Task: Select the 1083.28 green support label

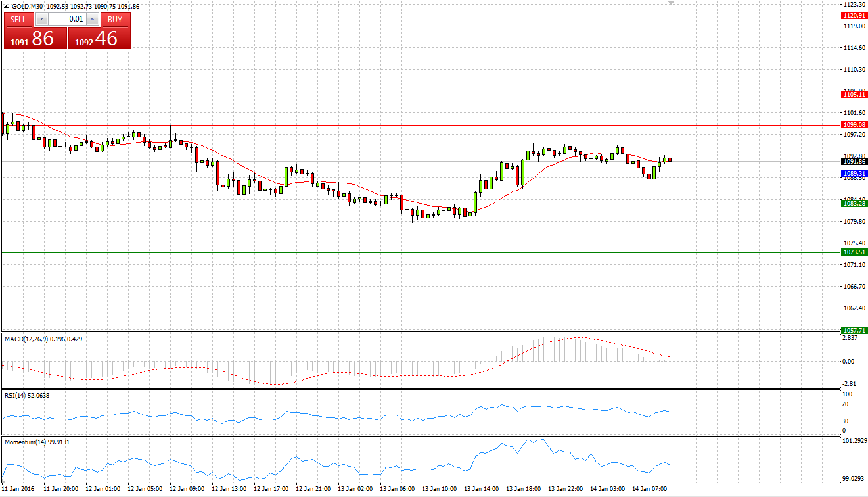Action: tap(854, 204)
